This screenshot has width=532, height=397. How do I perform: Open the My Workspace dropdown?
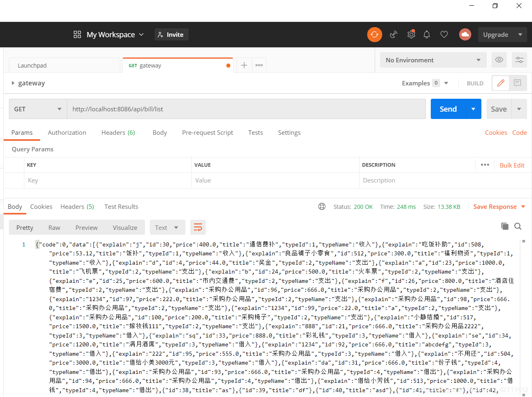115,34
